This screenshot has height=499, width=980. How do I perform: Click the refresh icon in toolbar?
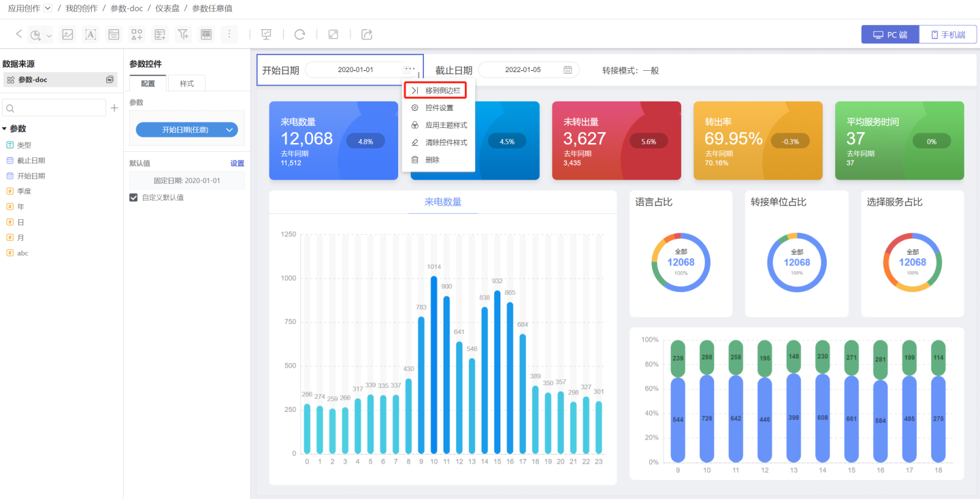tap(299, 34)
